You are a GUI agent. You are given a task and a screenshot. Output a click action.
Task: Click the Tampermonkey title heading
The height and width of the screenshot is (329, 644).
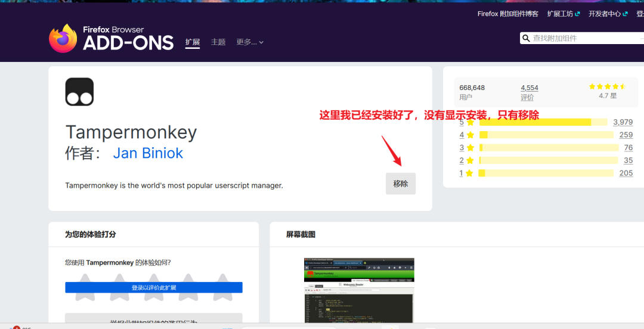click(131, 132)
